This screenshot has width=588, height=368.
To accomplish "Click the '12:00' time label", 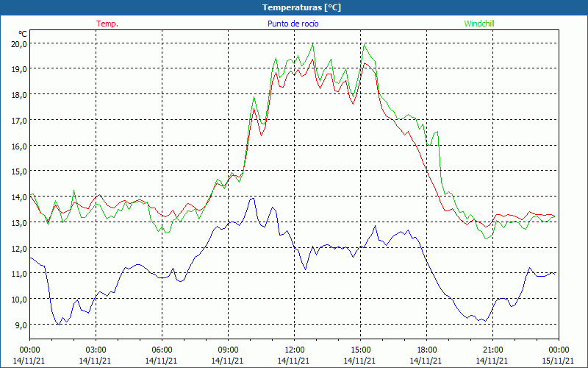I will [x=295, y=350].
